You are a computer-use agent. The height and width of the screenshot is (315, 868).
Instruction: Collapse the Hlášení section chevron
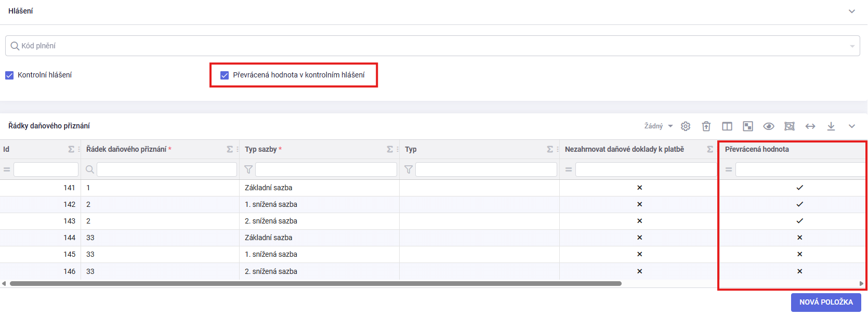(852, 11)
